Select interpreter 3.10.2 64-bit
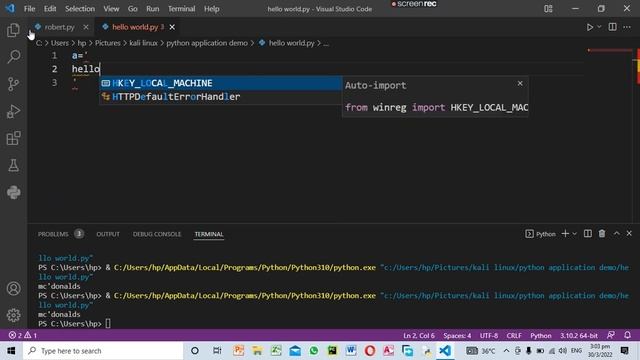The width and height of the screenshot is (640, 360). tap(579, 336)
